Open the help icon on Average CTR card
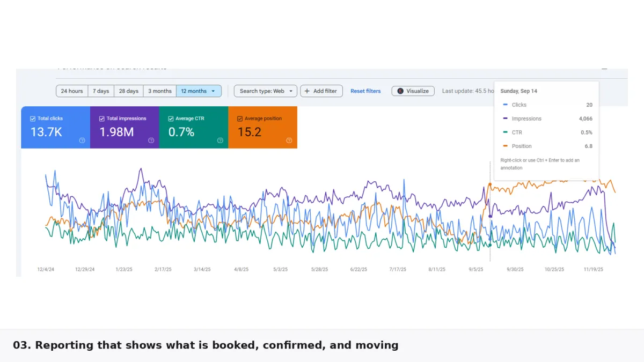This screenshot has width=644, height=362. pyautogui.click(x=220, y=141)
